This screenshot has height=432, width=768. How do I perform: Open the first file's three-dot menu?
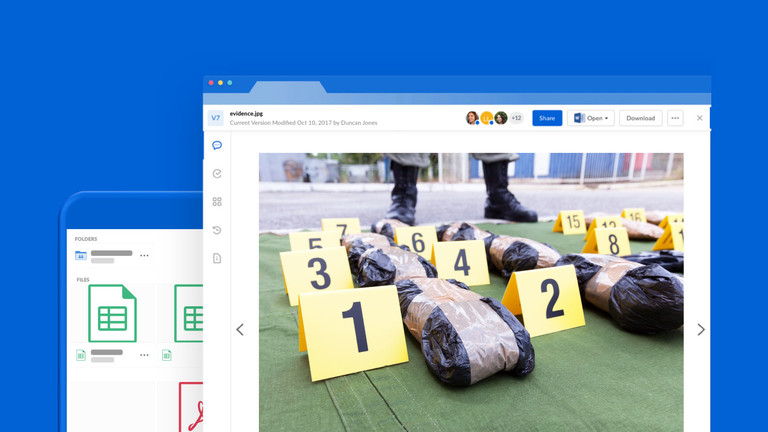pos(144,355)
